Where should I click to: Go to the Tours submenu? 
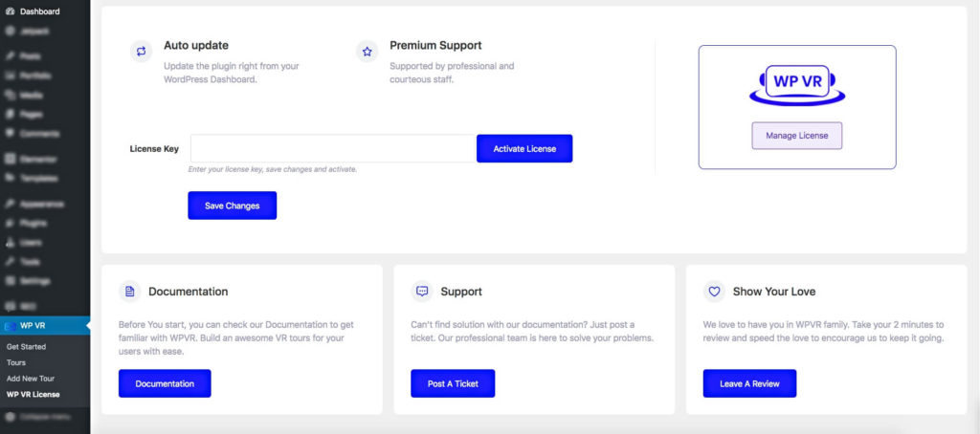pos(16,363)
